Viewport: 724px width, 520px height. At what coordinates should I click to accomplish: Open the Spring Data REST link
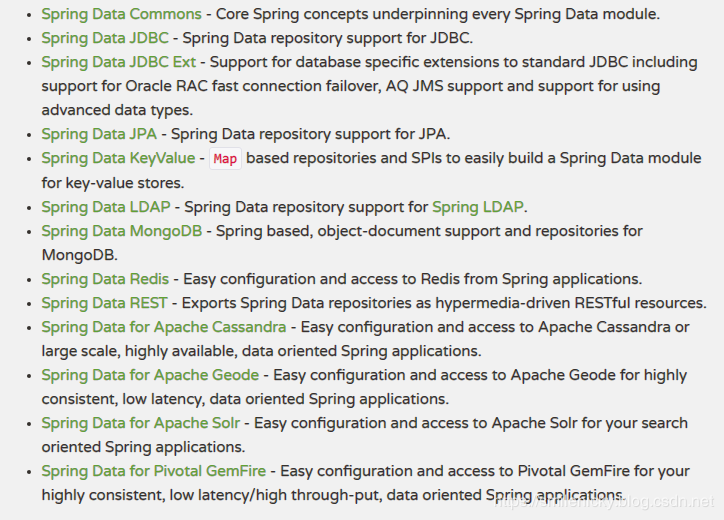104,303
